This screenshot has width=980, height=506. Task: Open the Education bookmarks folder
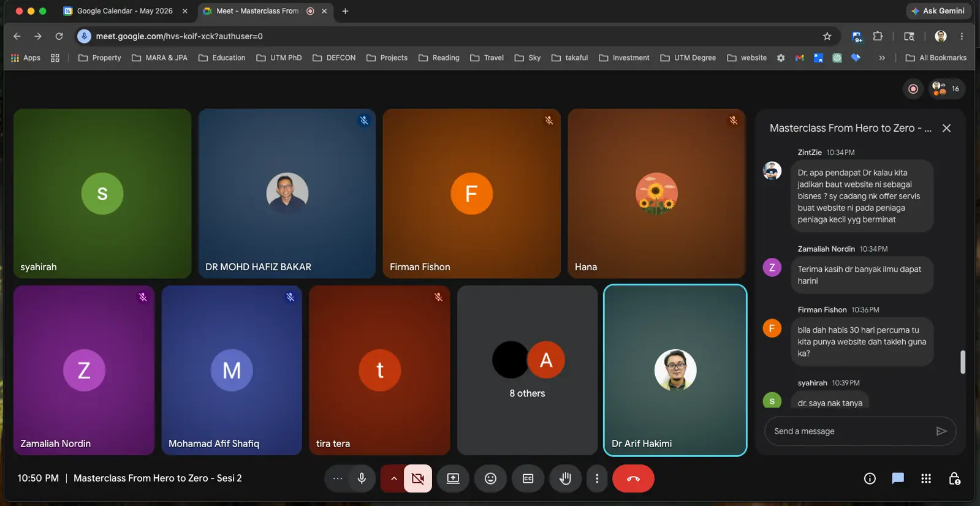222,58
